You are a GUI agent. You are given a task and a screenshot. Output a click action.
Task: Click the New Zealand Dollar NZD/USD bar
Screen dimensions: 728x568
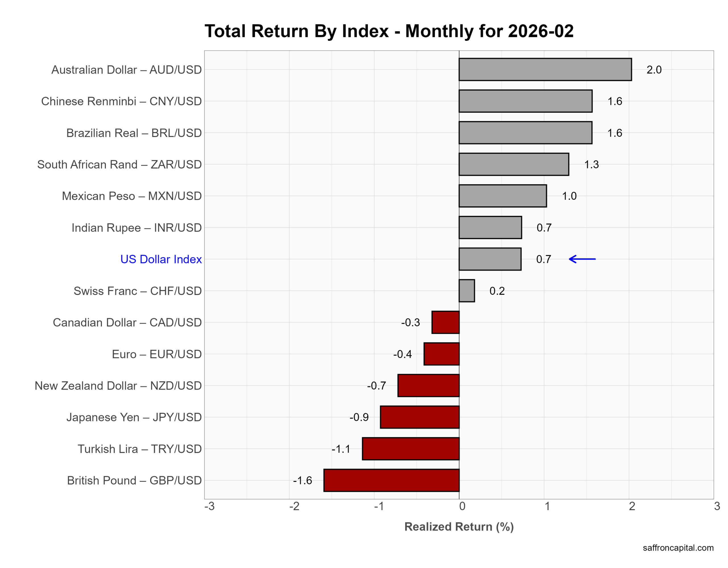tap(428, 386)
